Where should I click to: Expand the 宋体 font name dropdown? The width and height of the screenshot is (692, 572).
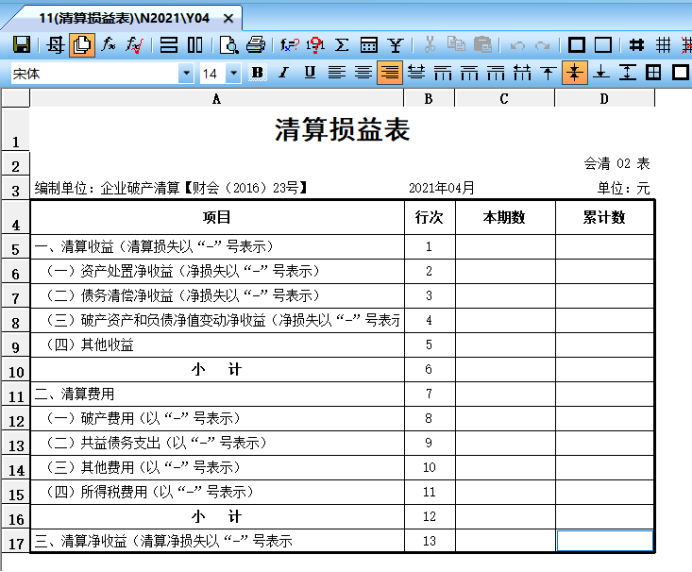[x=186, y=73]
